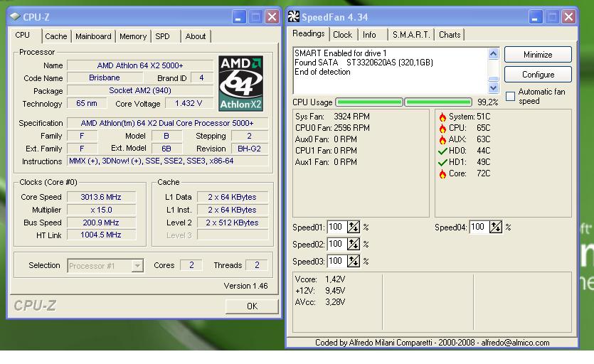
Task: Enable Automatic fan speed checkbox
Action: pos(510,96)
